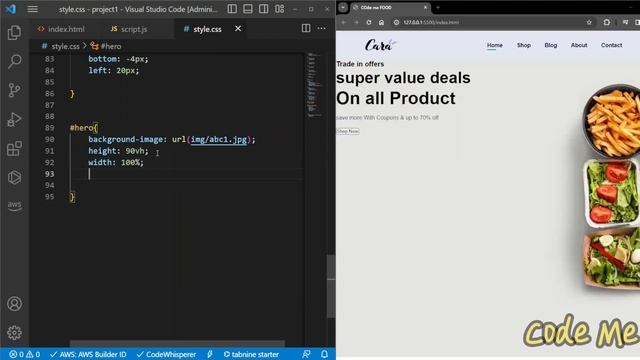Click the horizontal editor scrollbar
The height and width of the screenshot is (360, 640).
177,344
